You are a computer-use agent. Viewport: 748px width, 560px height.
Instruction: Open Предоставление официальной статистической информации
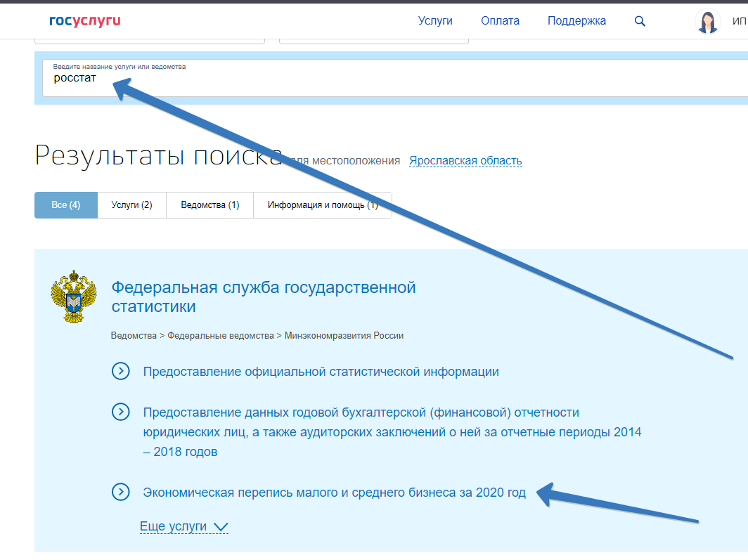(x=321, y=372)
